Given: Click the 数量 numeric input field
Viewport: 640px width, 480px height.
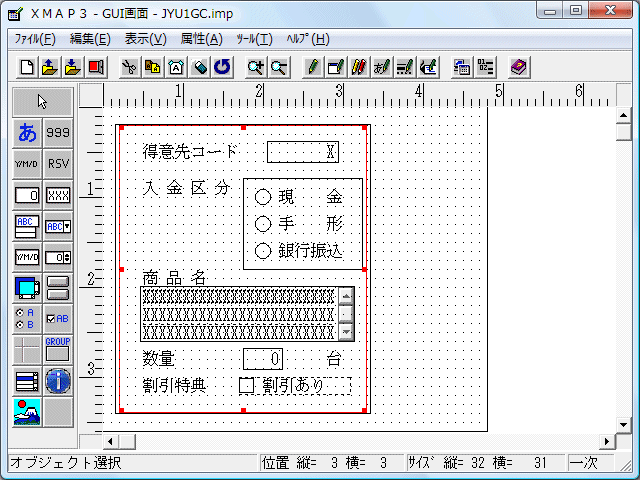Looking at the screenshot, I should pos(263,358).
